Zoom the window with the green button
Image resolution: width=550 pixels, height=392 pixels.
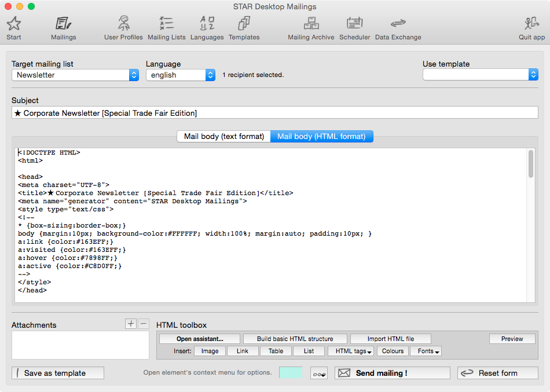point(31,6)
